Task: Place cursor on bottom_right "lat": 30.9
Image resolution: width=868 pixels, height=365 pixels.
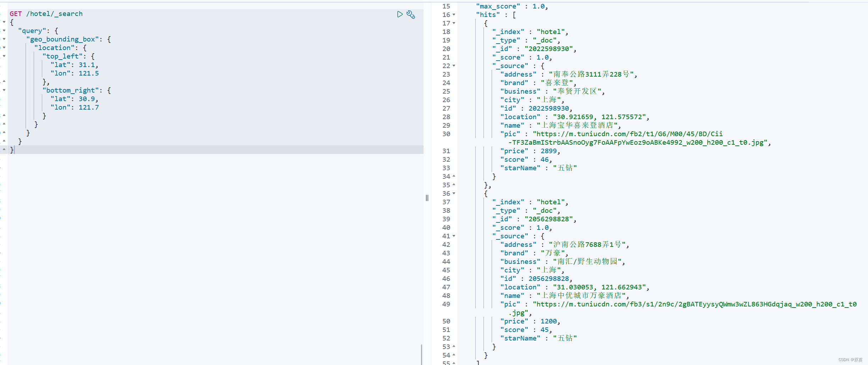Action: (74, 99)
